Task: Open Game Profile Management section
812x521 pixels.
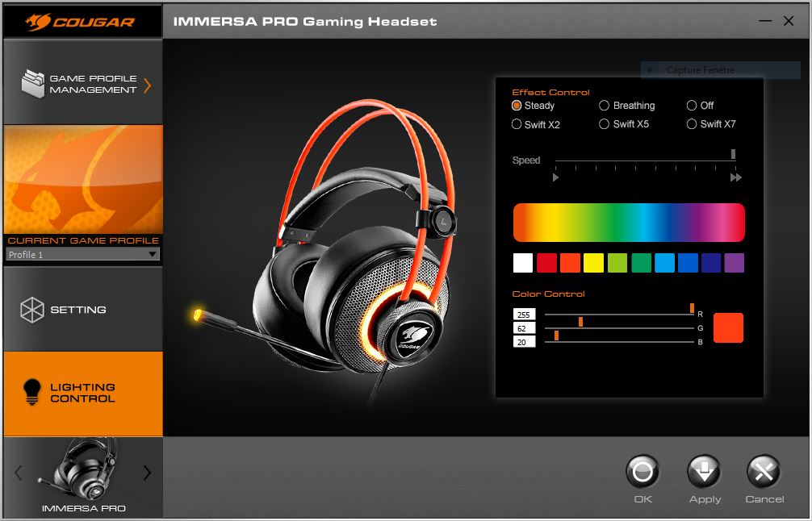Action: tap(83, 81)
